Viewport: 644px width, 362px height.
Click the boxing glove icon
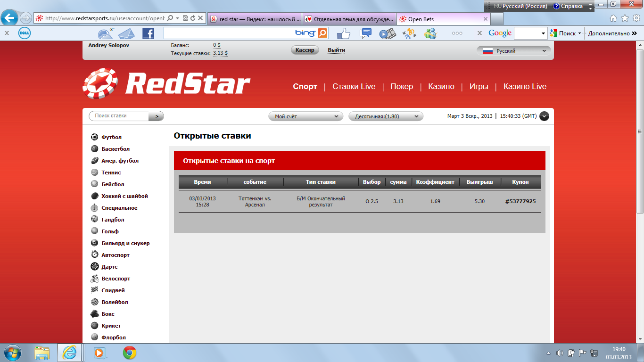pos(95,314)
